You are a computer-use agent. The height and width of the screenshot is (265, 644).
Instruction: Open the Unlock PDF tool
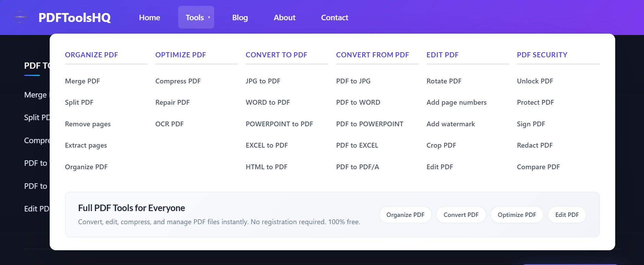[x=535, y=81]
